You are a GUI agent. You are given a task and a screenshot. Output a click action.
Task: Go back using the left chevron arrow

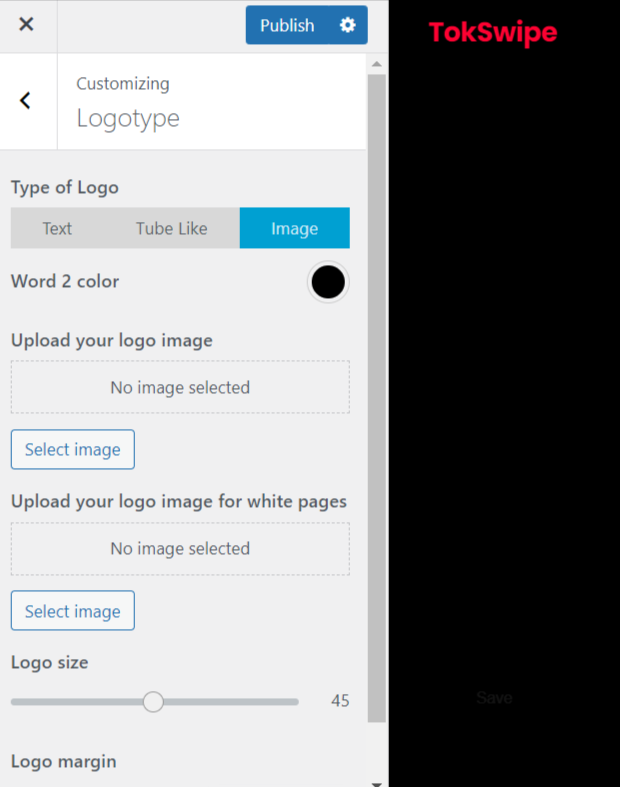pos(26,101)
